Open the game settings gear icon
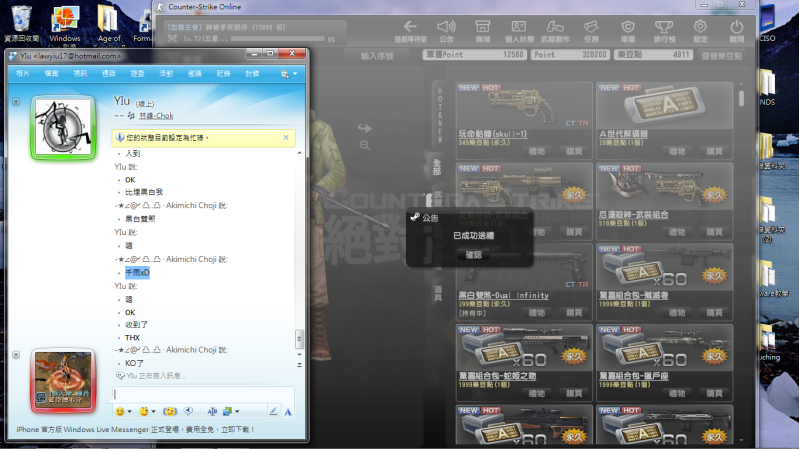Viewport: 799px width, 449px height. click(700, 31)
